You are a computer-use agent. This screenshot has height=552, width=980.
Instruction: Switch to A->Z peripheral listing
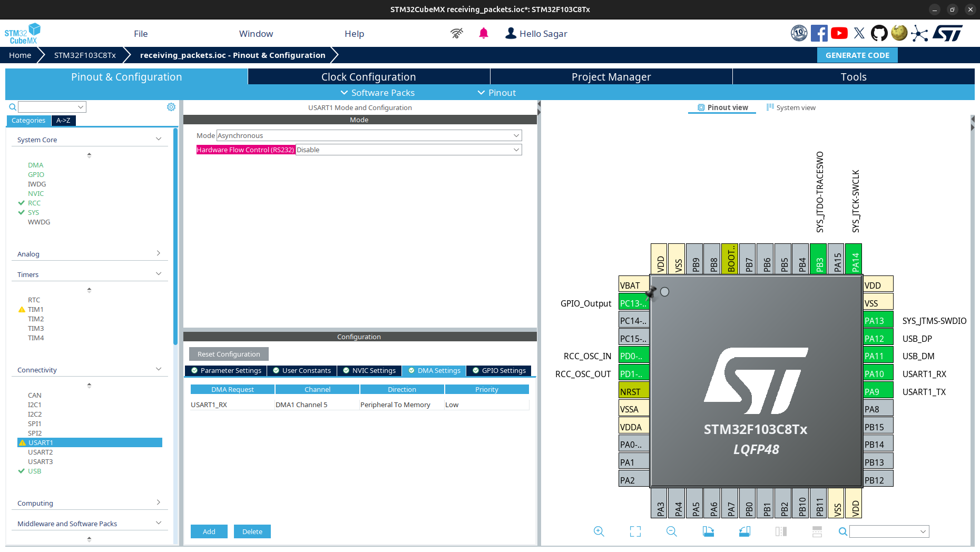pyautogui.click(x=63, y=120)
